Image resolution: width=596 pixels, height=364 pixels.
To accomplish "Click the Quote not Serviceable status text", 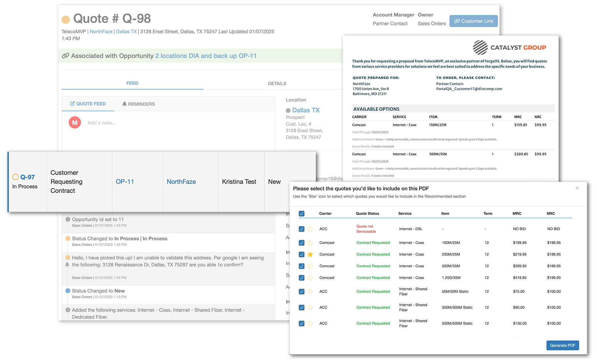I will click(x=366, y=229).
